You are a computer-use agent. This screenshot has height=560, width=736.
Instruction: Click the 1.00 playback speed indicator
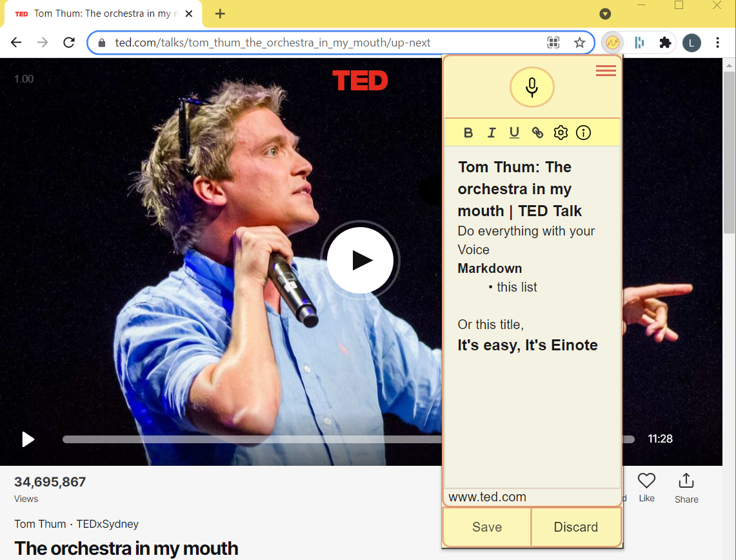tap(24, 79)
